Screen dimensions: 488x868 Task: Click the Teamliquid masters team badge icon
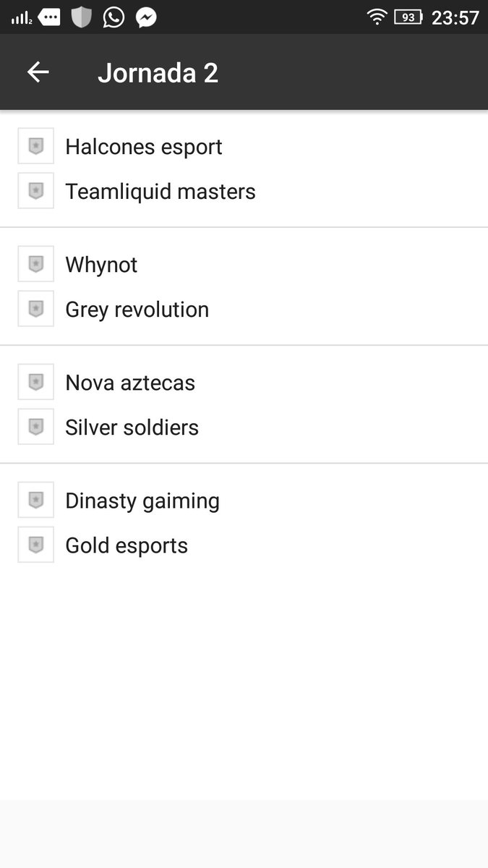36,191
